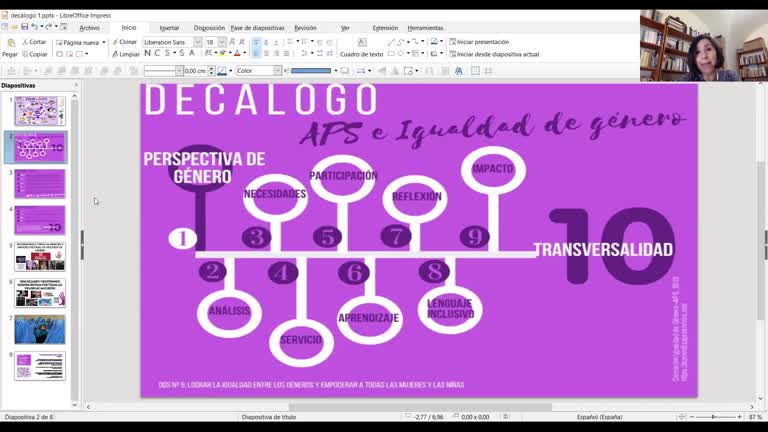Close the Diapositivas panel
768x432 pixels.
tap(76, 85)
